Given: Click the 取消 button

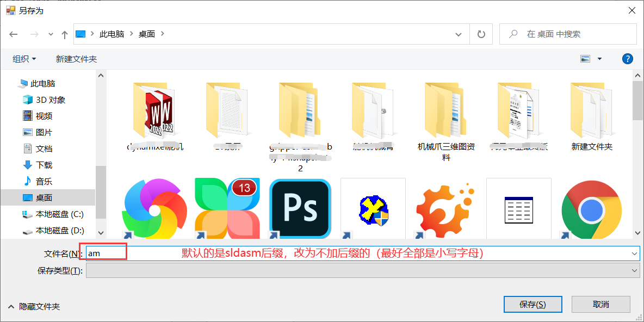Looking at the screenshot, I should [601, 305].
